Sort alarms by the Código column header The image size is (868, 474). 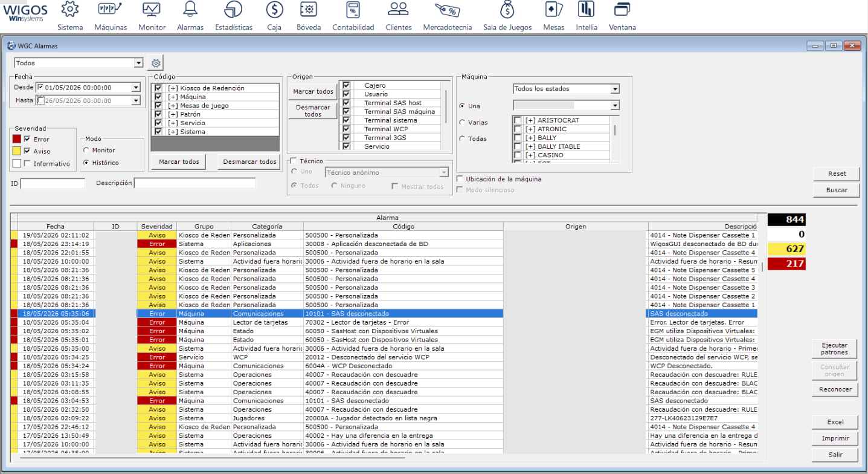[x=403, y=226]
